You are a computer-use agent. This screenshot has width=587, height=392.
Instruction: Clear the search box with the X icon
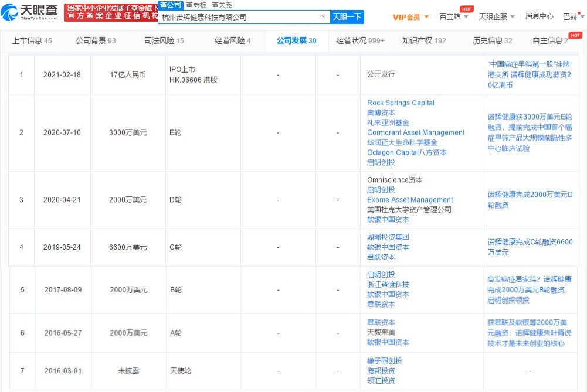323,17
